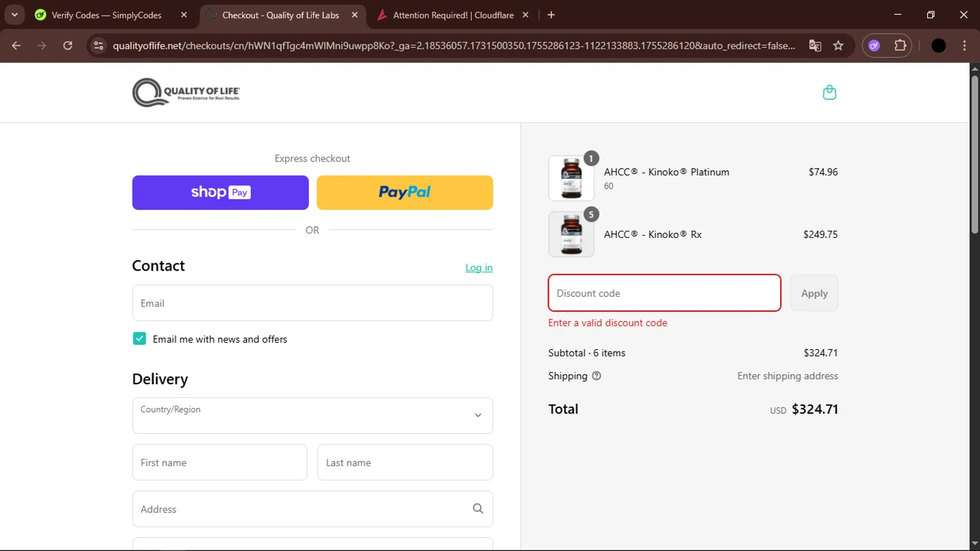Focus the Email input field

[x=312, y=303]
